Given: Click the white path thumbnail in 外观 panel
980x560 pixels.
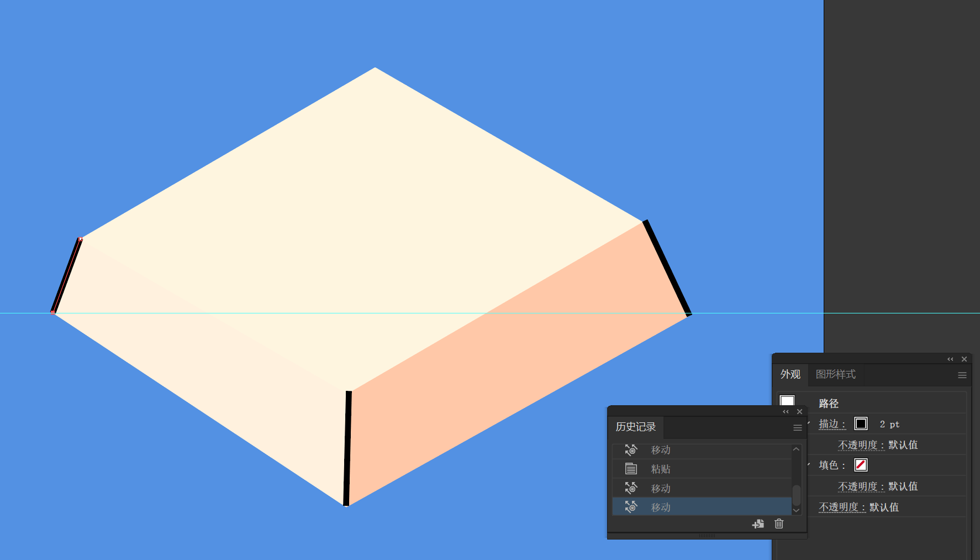Looking at the screenshot, I should [x=787, y=401].
